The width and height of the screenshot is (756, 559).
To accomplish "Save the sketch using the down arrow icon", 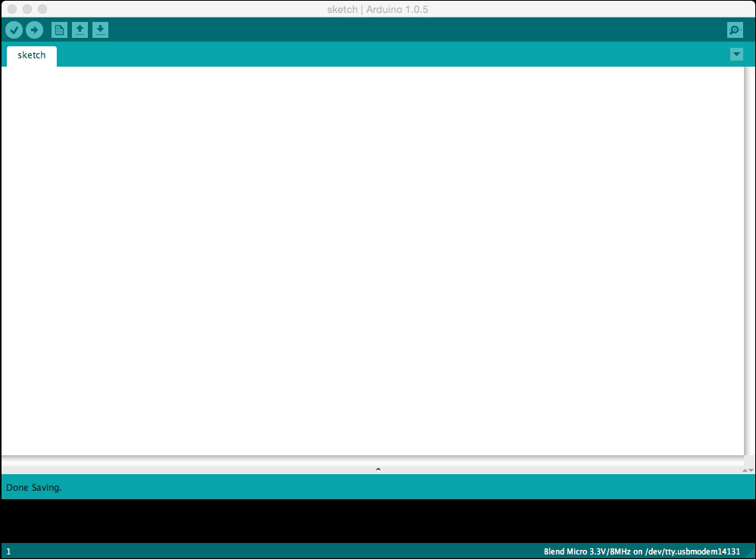I will click(100, 30).
